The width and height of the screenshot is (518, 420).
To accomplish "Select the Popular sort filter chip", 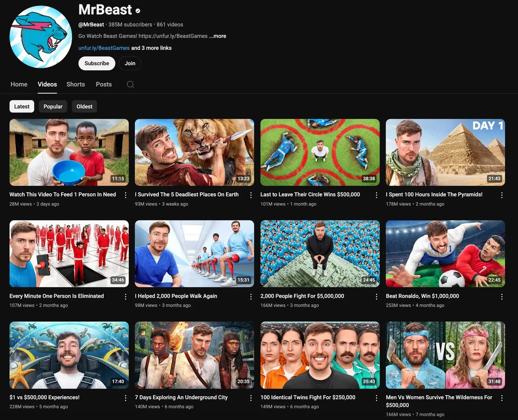I will 53,106.
